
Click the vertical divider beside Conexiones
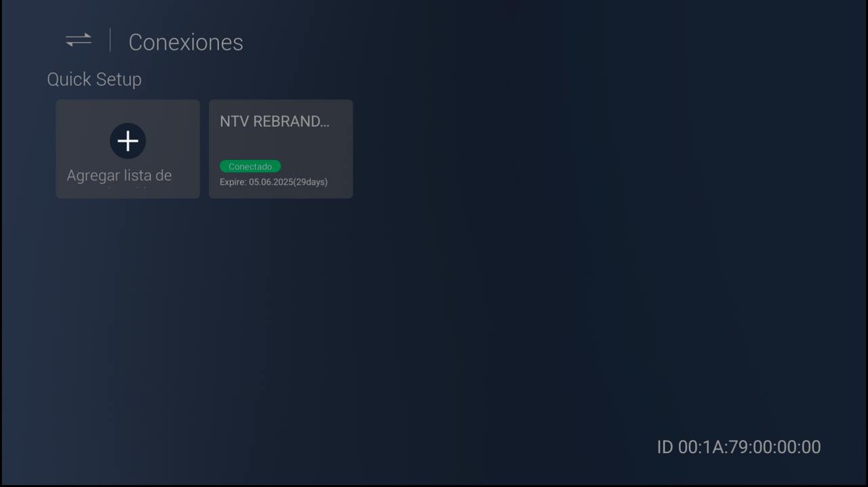110,40
